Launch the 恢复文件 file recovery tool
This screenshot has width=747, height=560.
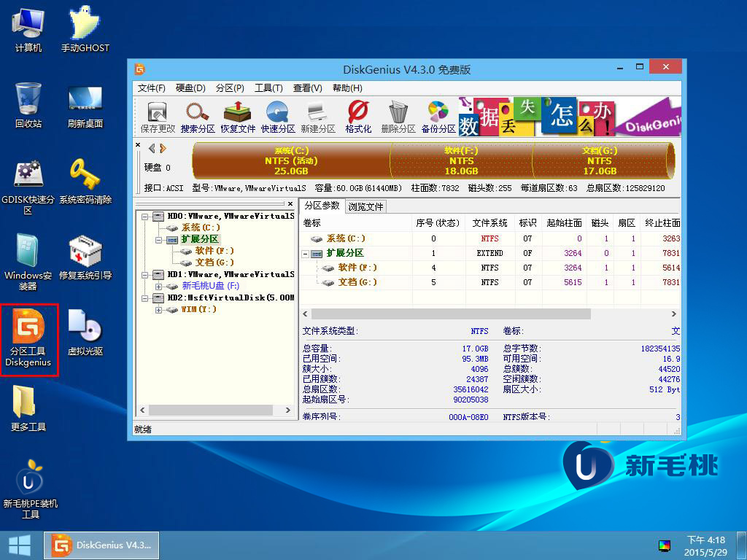(238, 117)
